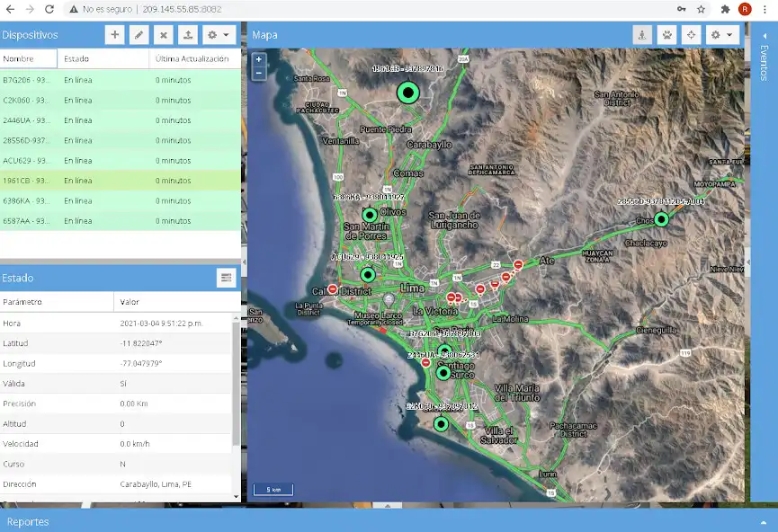Screen dimensions: 778x532
Task: Click the 2446UA marker at Santiago de Surco
Action: [443, 373]
